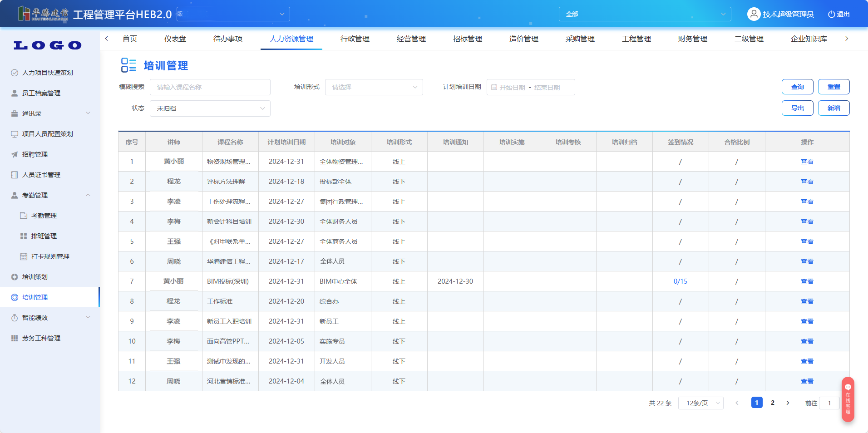Switch to the 待办事项 tab
This screenshot has width=868, height=433.
pyautogui.click(x=228, y=39)
